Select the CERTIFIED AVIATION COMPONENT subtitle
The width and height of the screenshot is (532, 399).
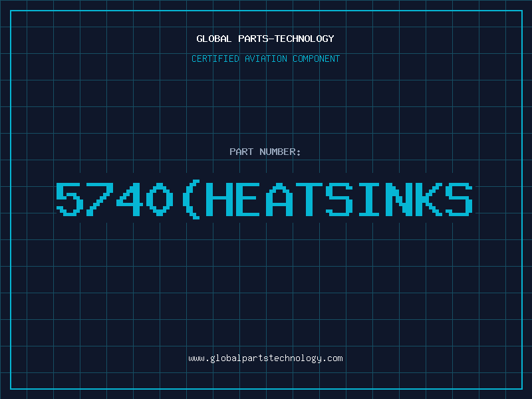coord(265,59)
